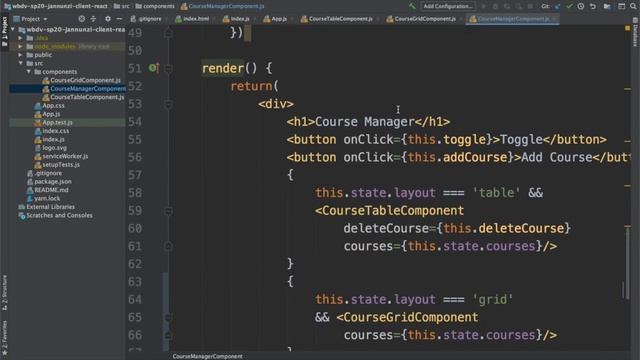Place cursor on 'Course Manager' heading text

click(x=365, y=122)
